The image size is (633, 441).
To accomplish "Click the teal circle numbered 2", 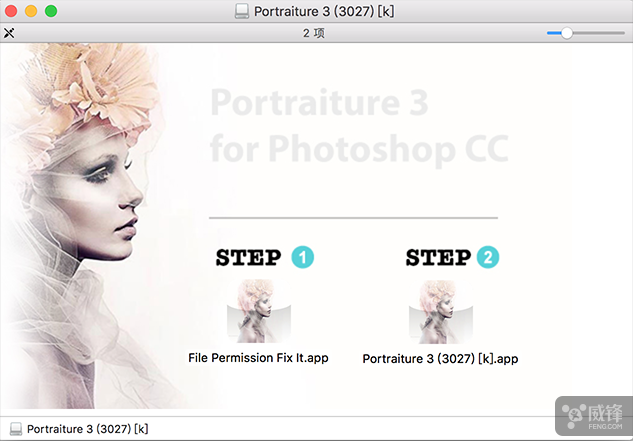I will pyautogui.click(x=487, y=258).
